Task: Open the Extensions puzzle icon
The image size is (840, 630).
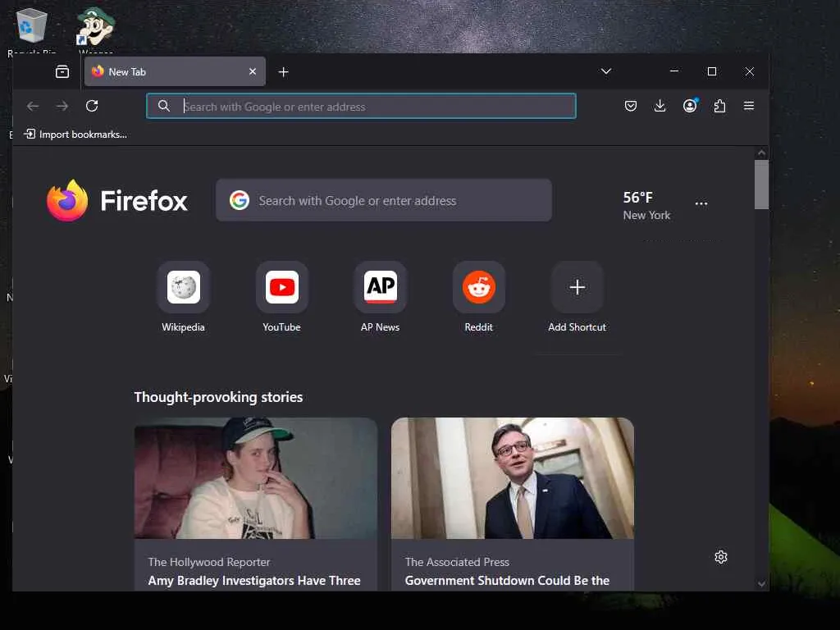Action: point(719,106)
